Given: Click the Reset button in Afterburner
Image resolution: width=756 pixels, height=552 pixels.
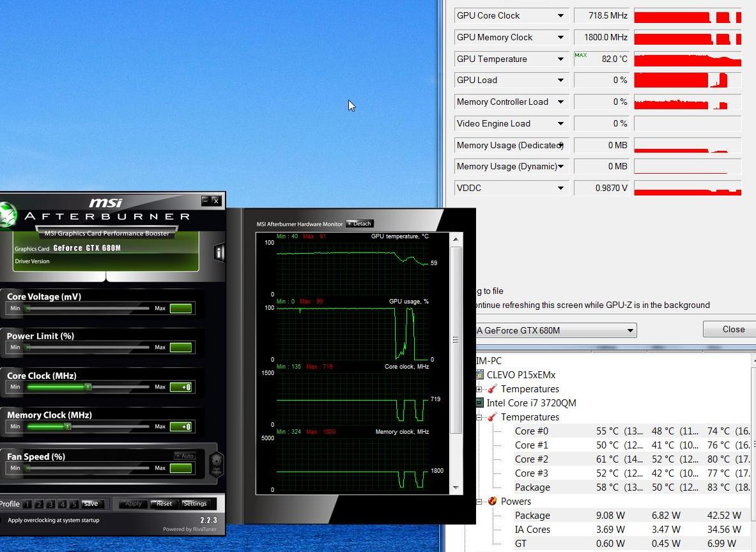Looking at the screenshot, I should 164,504.
